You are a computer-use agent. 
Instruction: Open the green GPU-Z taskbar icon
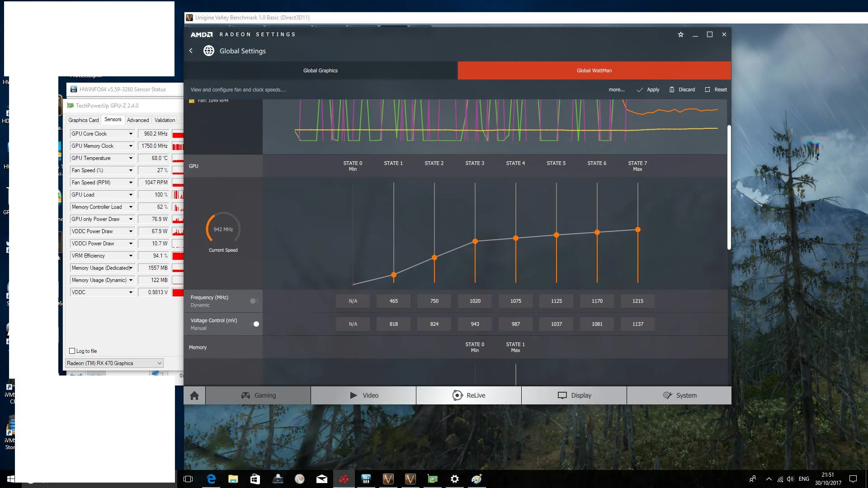coord(432,479)
